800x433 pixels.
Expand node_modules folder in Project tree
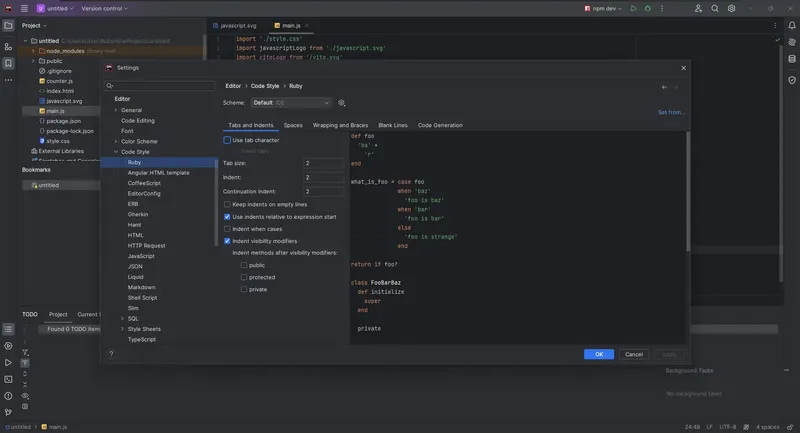[33, 51]
